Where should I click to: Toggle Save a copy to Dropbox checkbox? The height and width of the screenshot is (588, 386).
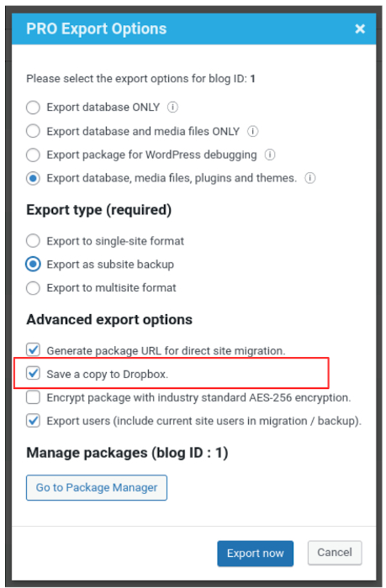33,374
